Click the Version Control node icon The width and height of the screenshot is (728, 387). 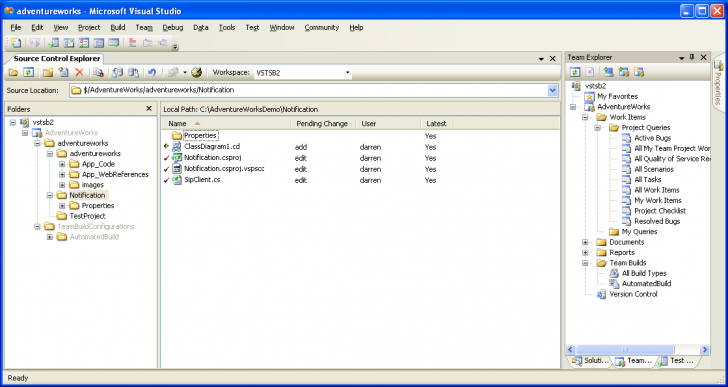[x=602, y=294]
